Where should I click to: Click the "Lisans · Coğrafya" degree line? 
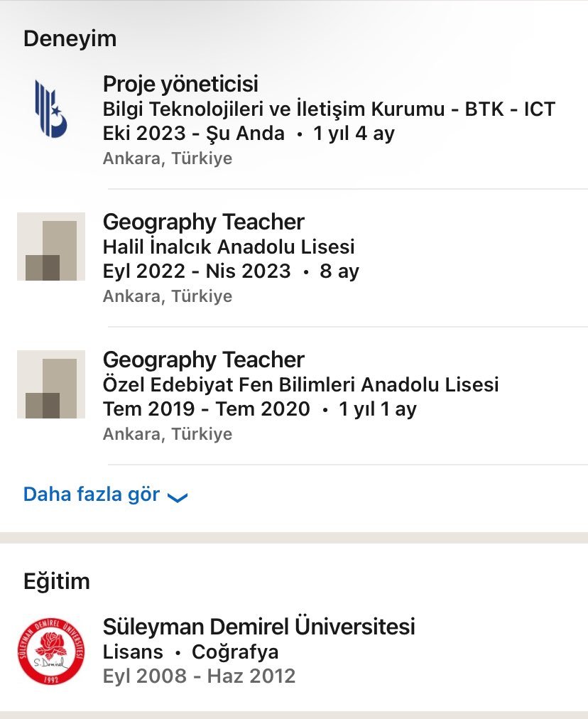point(190,652)
